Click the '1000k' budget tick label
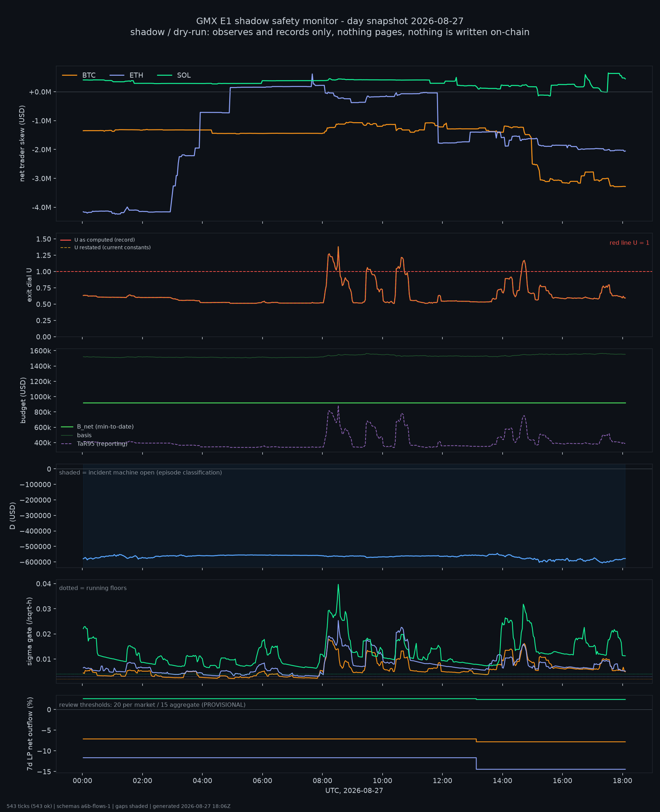 tap(40, 397)
